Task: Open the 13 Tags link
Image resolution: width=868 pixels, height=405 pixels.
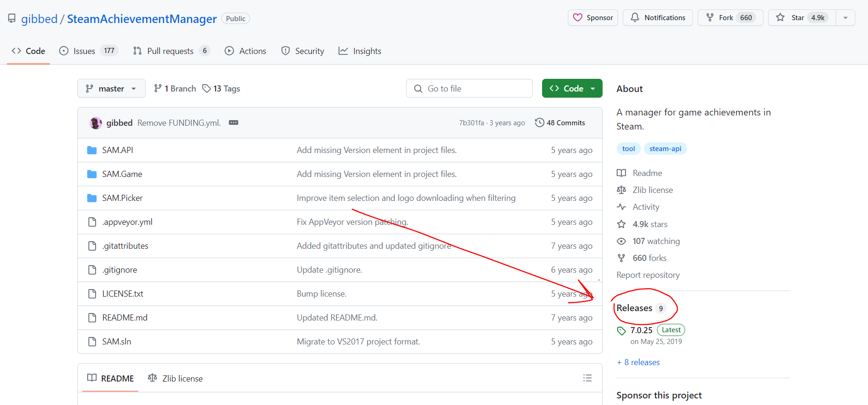Action: (x=221, y=89)
